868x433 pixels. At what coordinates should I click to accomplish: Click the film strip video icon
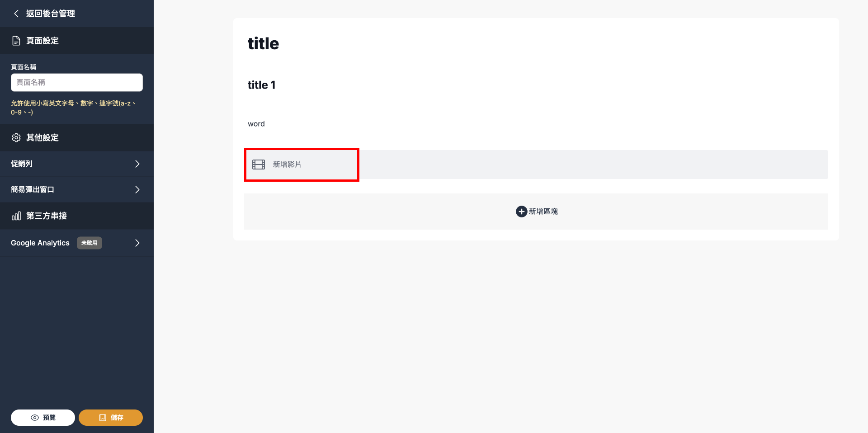click(x=259, y=165)
